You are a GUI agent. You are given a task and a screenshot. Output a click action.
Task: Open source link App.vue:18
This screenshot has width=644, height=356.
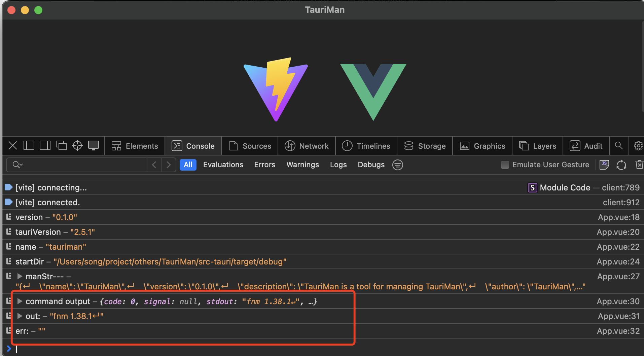tap(619, 217)
